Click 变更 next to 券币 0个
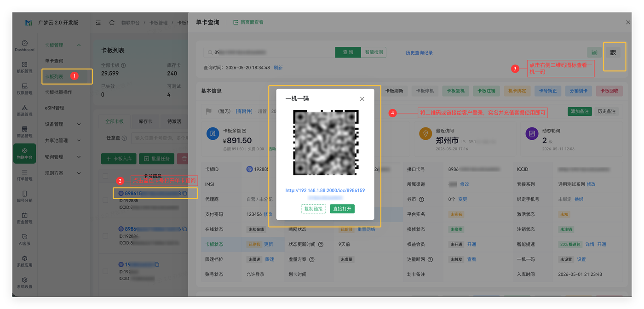This screenshot has width=644, height=309. coord(463,200)
